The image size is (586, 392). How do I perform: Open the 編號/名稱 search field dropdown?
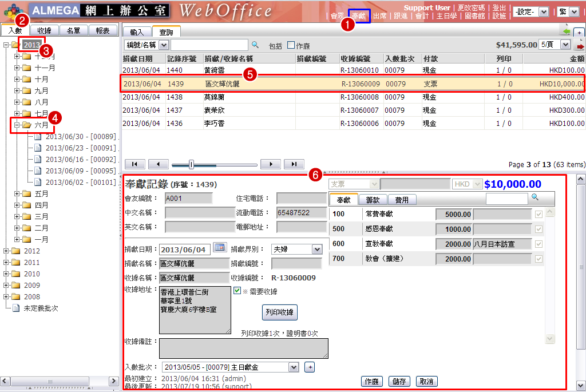pyautogui.click(x=164, y=45)
